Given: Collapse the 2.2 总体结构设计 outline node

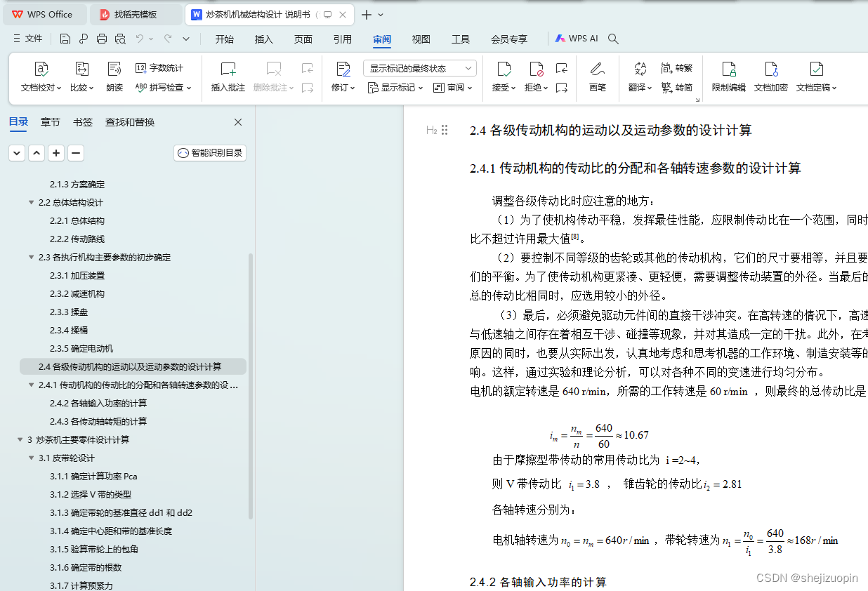Looking at the screenshot, I should pos(31,202).
